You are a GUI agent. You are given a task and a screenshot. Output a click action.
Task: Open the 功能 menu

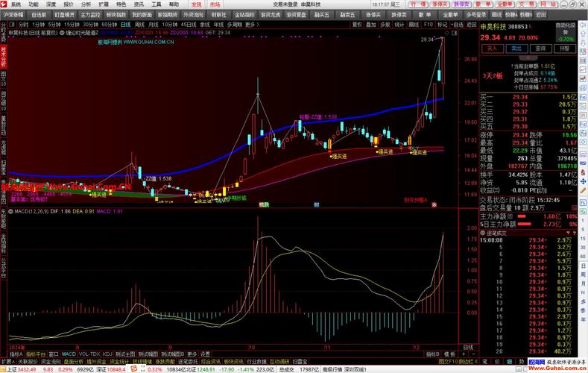[x=34, y=4]
